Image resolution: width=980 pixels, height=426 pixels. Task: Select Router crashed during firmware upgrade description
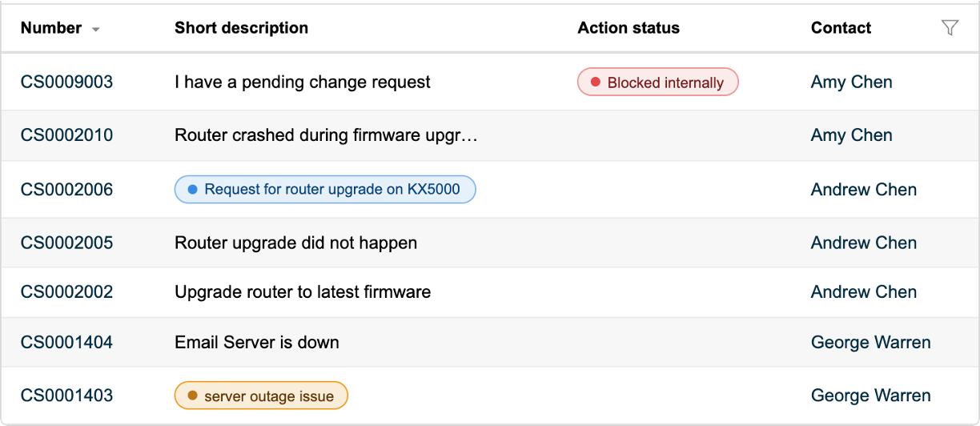(x=326, y=135)
